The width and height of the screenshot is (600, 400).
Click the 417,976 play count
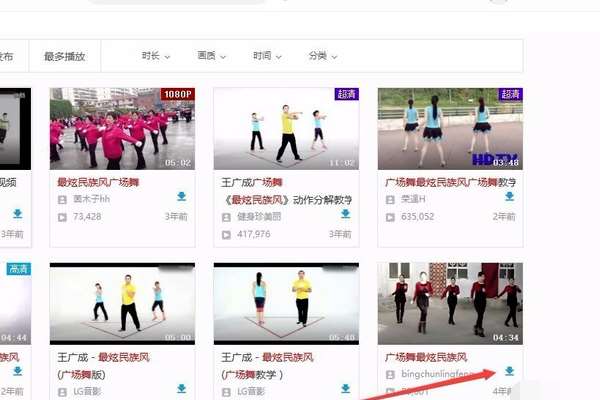coord(253,234)
